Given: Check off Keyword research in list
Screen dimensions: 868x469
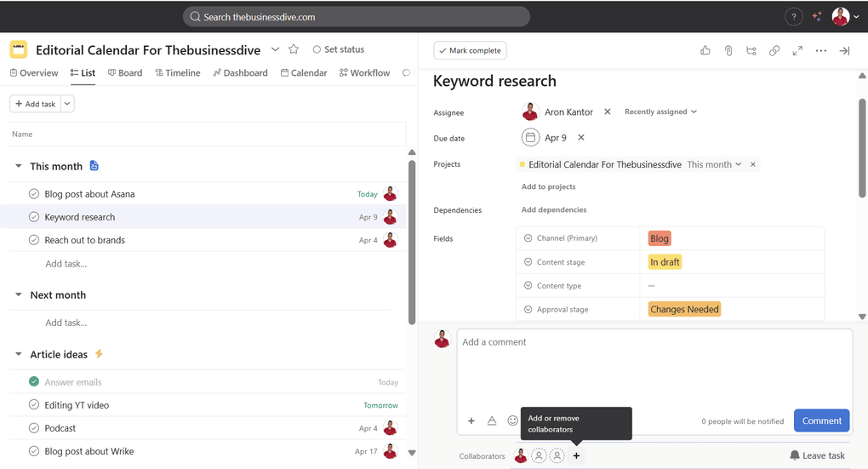Looking at the screenshot, I should [x=34, y=217].
